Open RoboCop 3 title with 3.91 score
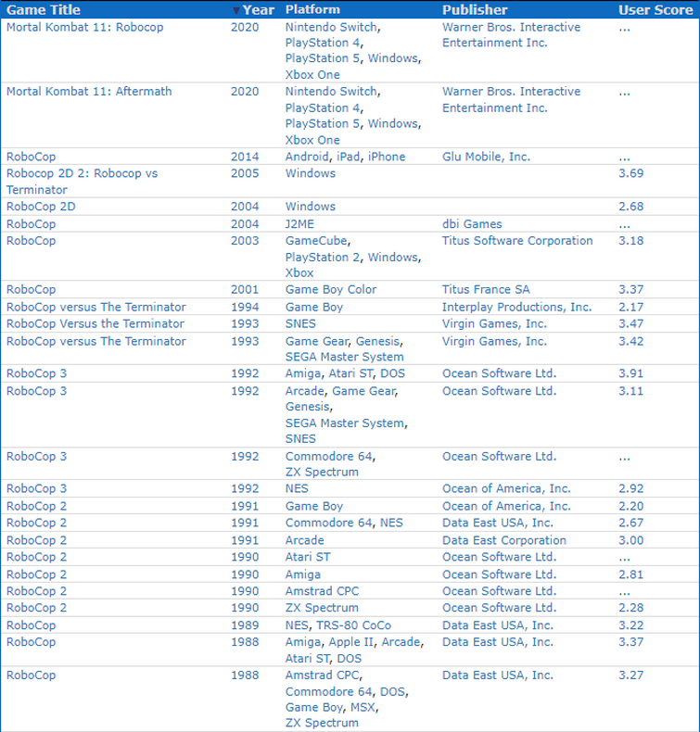700x732 pixels. click(36, 373)
